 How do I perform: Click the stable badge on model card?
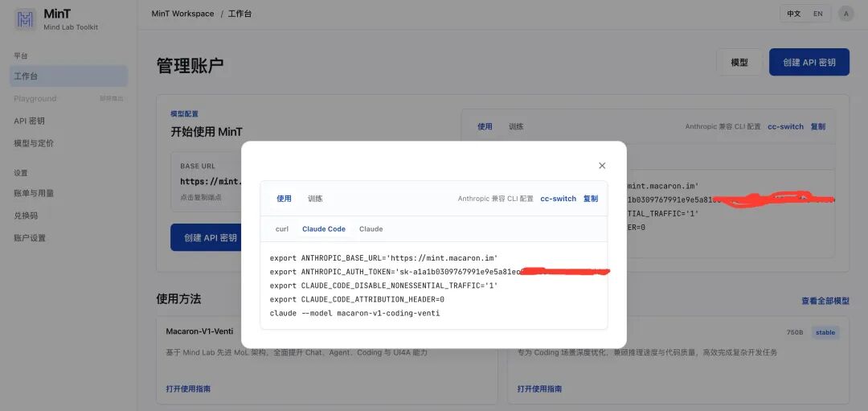(x=825, y=332)
